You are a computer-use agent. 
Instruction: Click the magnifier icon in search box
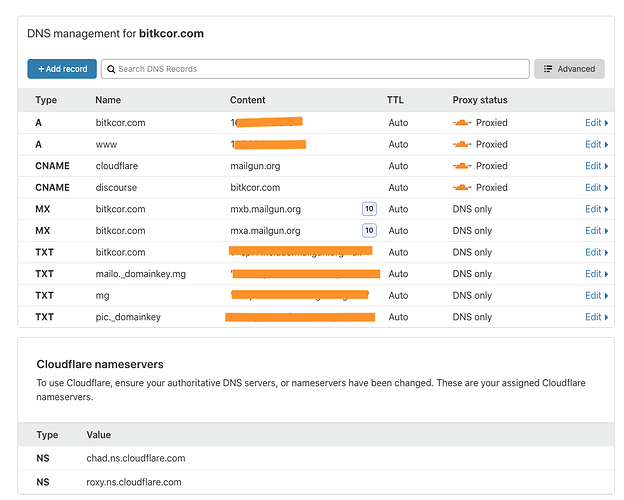(x=111, y=69)
